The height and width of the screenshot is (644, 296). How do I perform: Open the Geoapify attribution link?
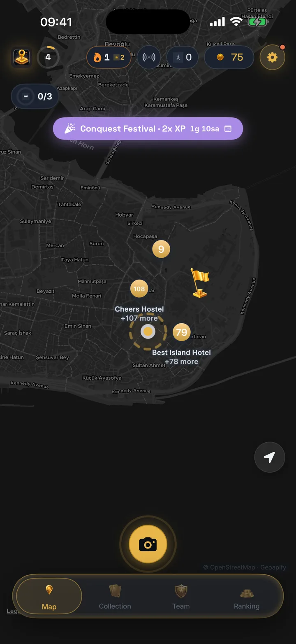(x=273, y=567)
